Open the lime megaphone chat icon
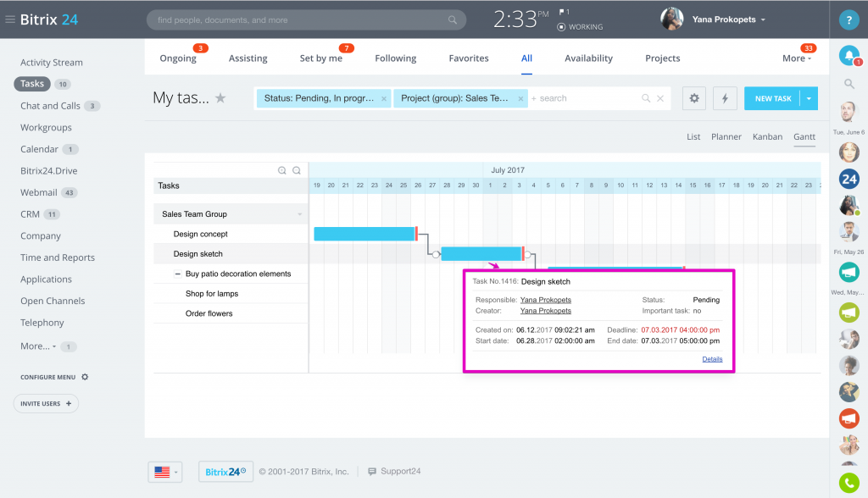Image resolution: width=868 pixels, height=498 pixels. point(849,313)
